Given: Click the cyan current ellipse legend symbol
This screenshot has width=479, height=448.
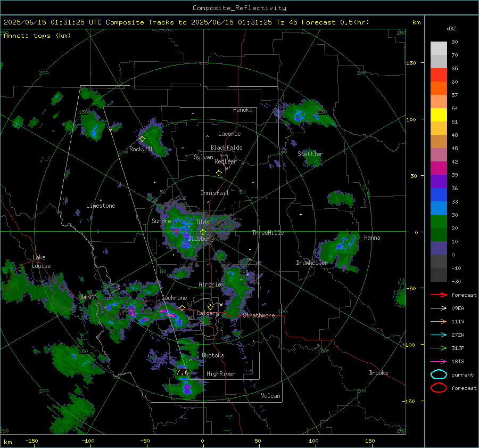Looking at the screenshot, I should 439,374.
